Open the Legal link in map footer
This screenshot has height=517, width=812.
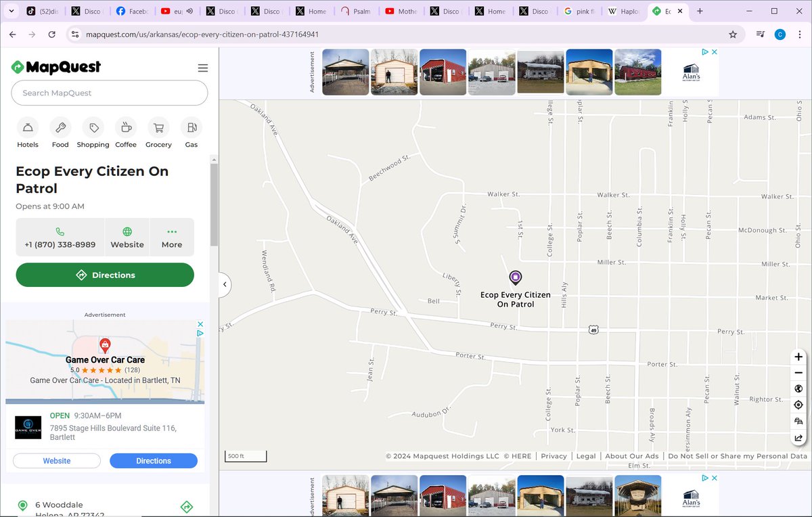[586, 456]
